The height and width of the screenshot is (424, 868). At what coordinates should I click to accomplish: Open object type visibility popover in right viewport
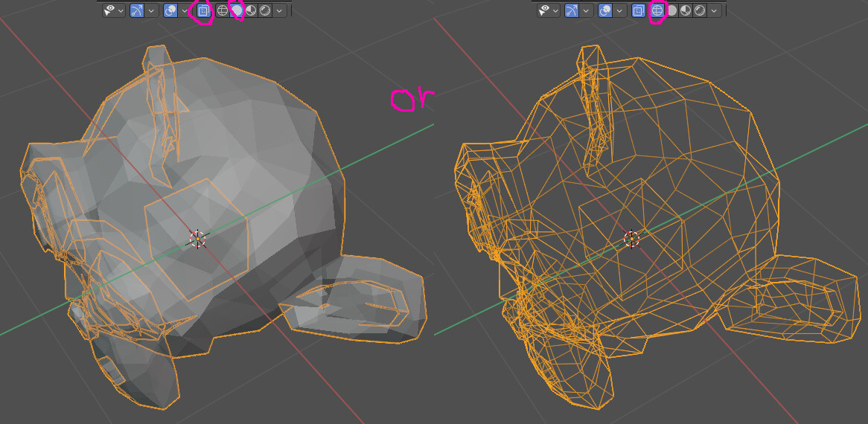[549, 10]
